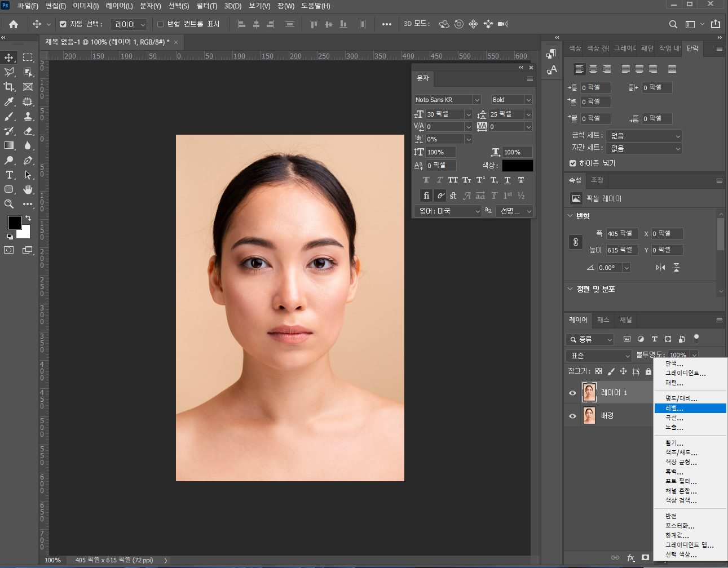Image resolution: width=728 pixels, height=568 pixels.
Task: Click the Home icon in options bar
Action: pos(14,24)
